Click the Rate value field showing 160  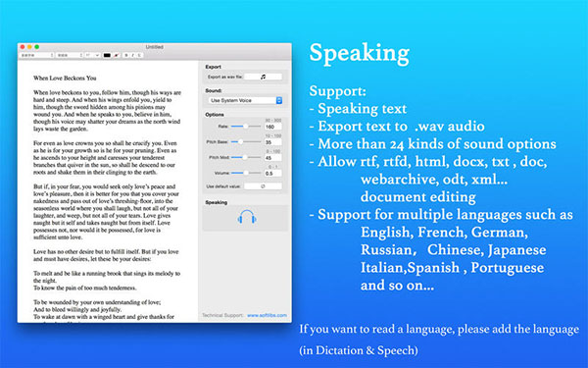click(x=273, y=127)
